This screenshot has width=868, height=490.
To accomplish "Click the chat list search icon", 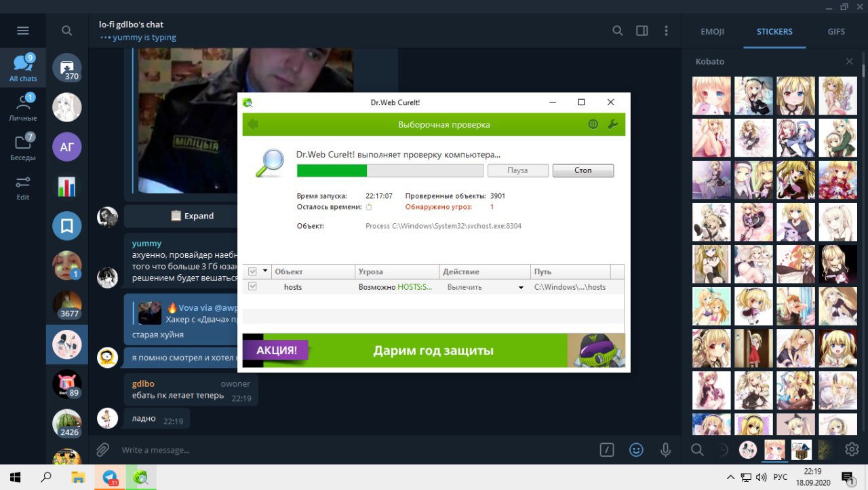I will (66, 31).
